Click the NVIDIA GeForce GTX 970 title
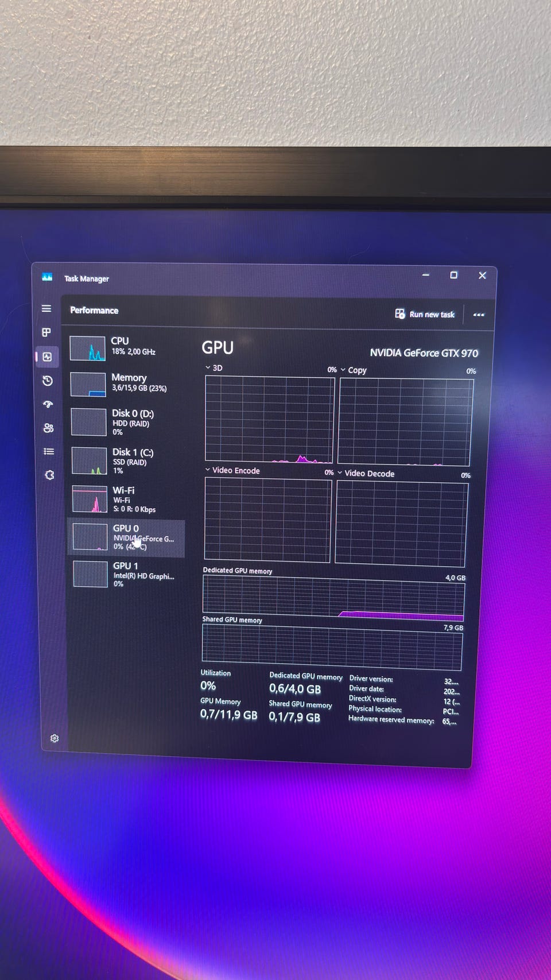The height and width of the screenshot is (980, 551). (424, 353)
